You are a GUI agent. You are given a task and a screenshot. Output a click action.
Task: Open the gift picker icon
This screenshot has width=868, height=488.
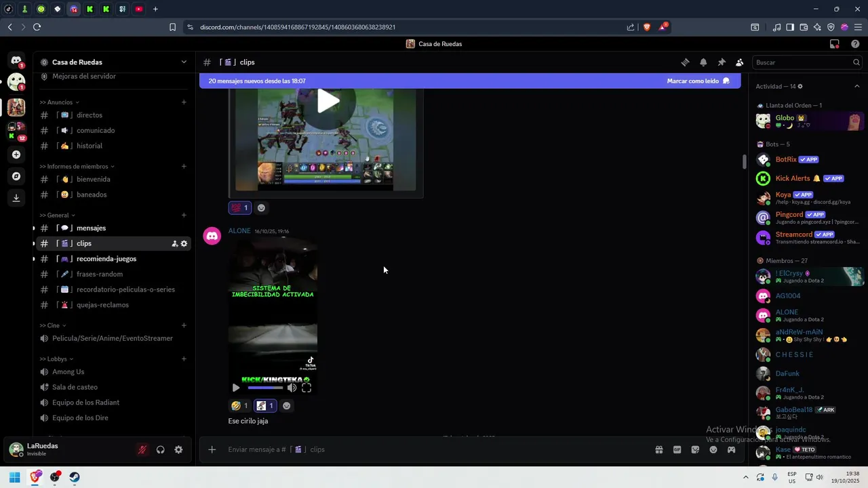(658, 449)
